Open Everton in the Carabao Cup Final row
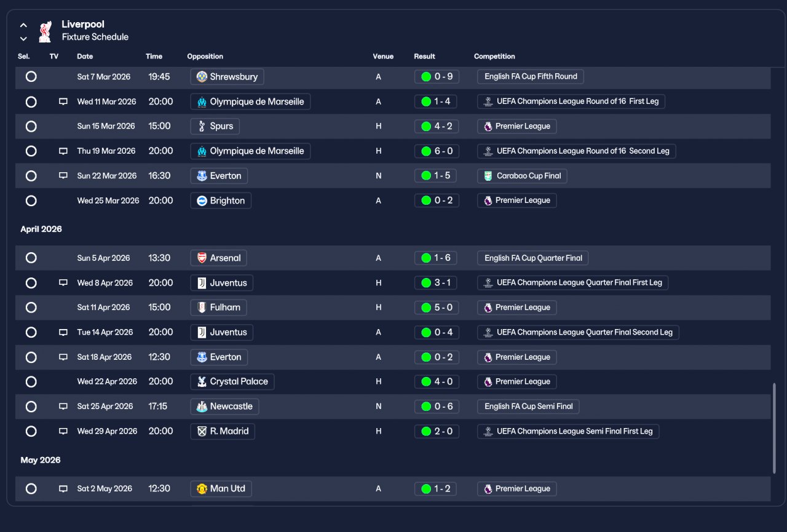This screenshot has width=787, height=532. tap(219, 176)
